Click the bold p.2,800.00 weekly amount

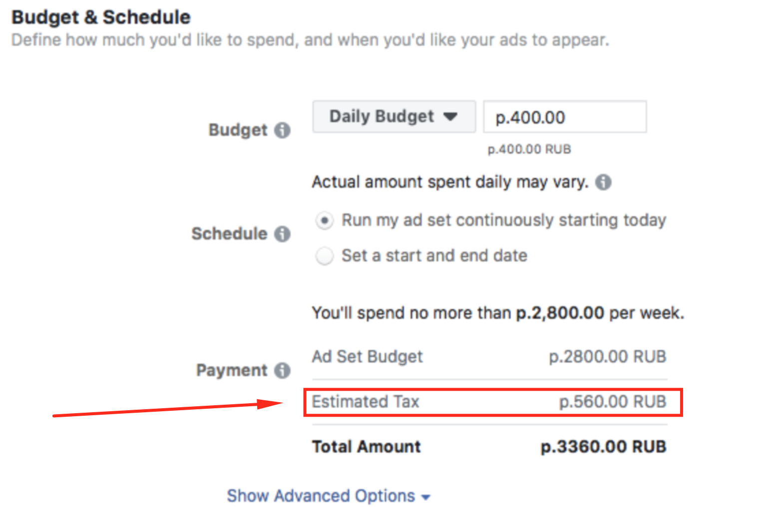pos(560,313)
